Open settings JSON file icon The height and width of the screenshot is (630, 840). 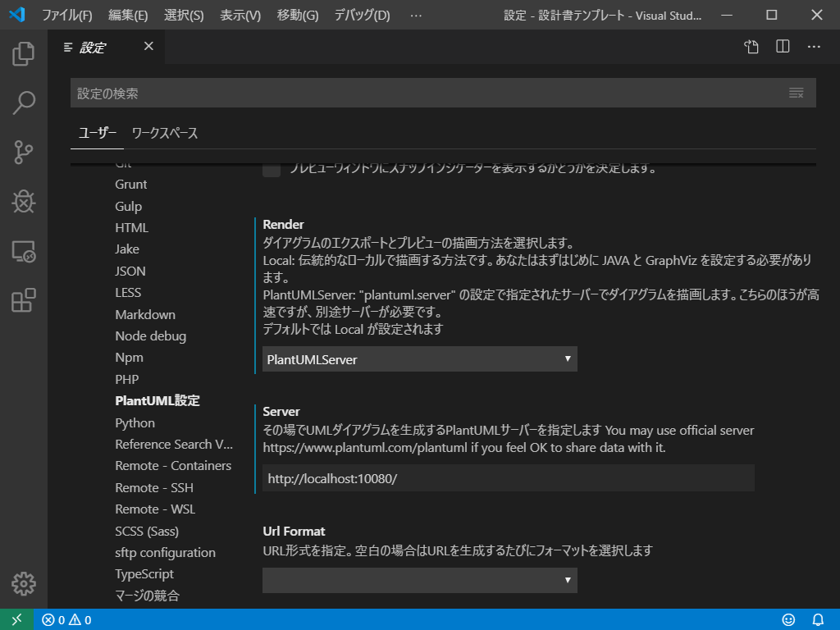(x=751, y=47)
